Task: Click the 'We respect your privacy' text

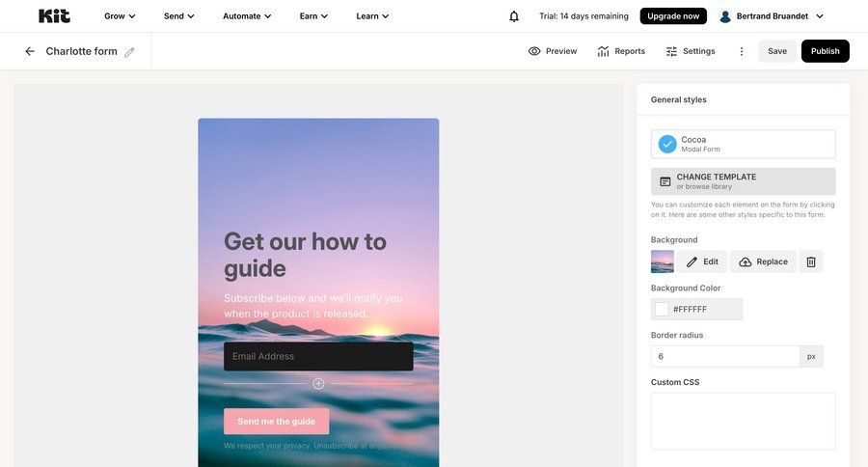Action: point(310,446)
